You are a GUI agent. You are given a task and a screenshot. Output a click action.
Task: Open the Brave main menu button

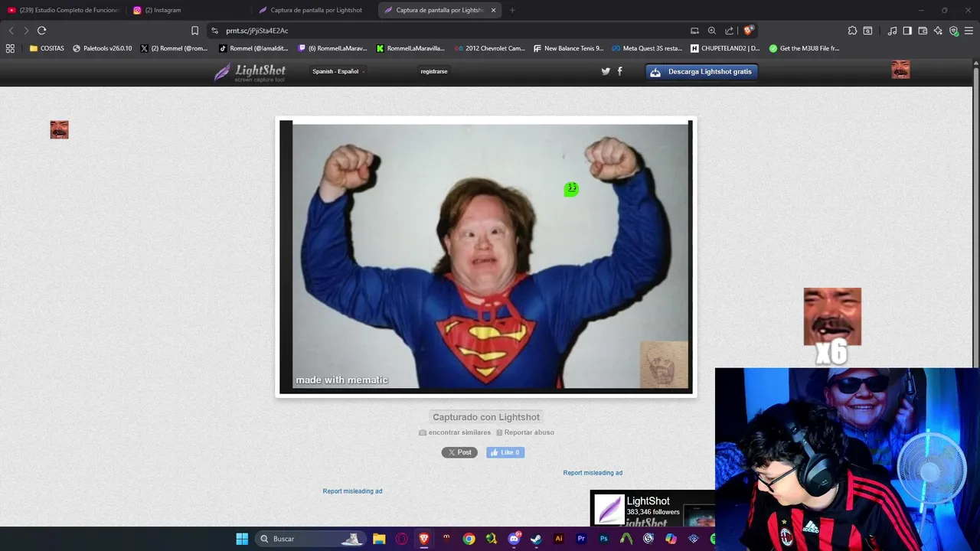(x=970, y=31)
